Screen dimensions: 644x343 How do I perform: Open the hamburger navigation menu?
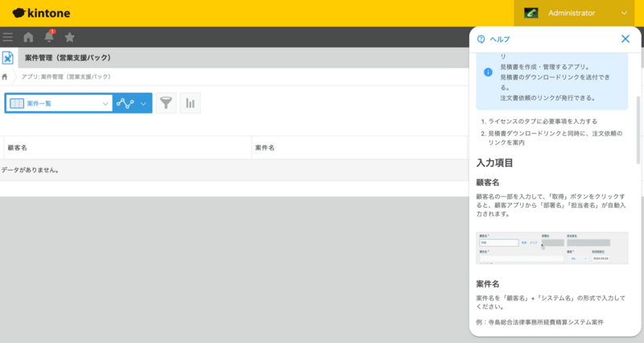point(8,37)
